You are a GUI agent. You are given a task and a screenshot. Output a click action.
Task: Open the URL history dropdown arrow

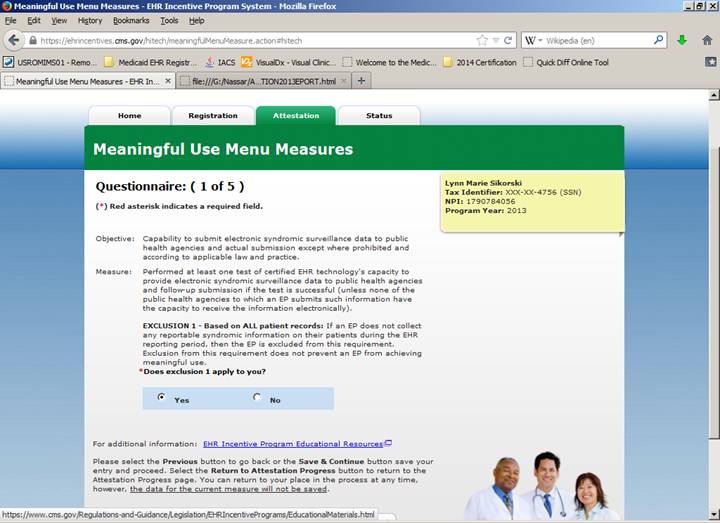[495, 41]
